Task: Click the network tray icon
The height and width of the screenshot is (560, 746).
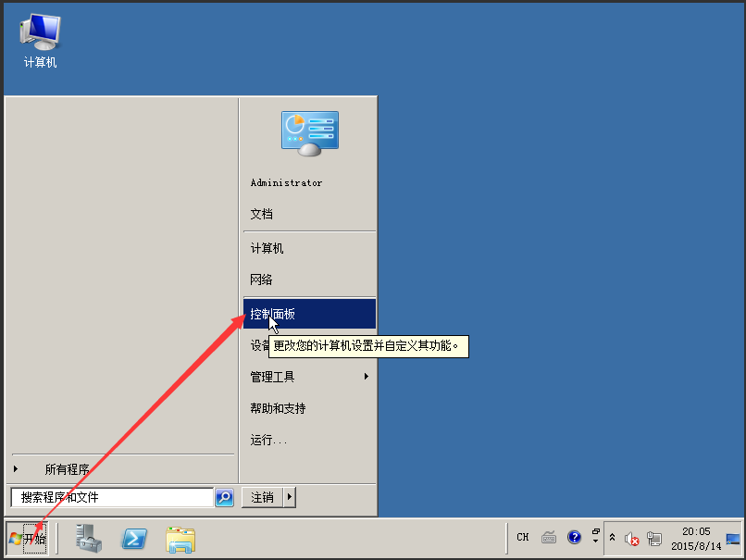Action: point(654,539)
